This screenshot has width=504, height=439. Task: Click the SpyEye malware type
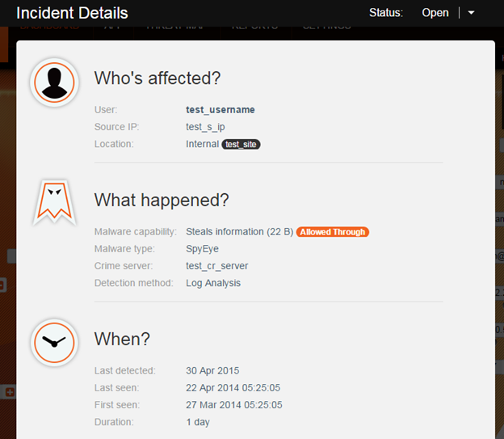pos(203,249)
